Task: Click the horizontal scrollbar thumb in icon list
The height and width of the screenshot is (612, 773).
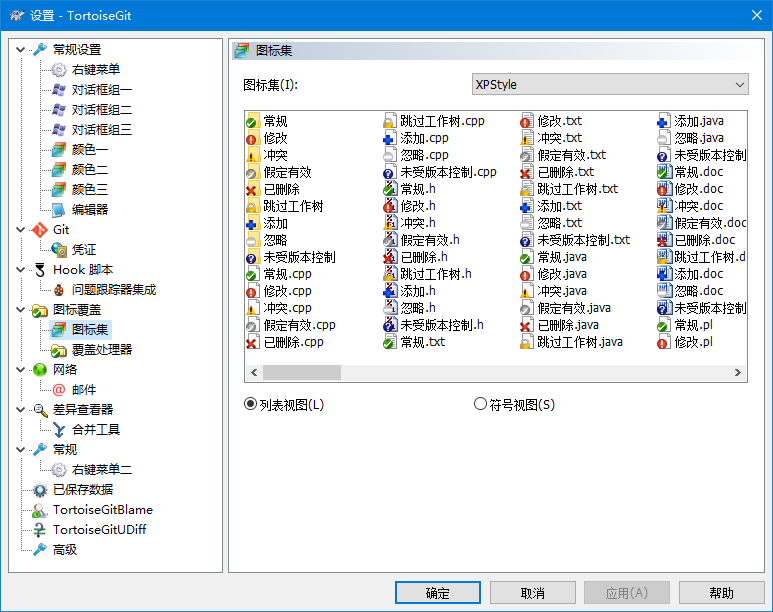Action: point(302,372)
